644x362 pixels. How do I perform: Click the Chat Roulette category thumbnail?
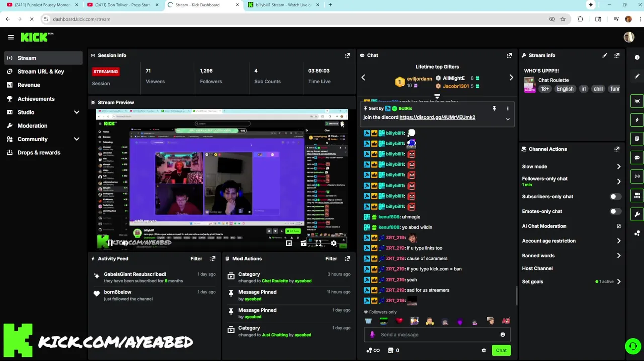(x=529, y=85)
